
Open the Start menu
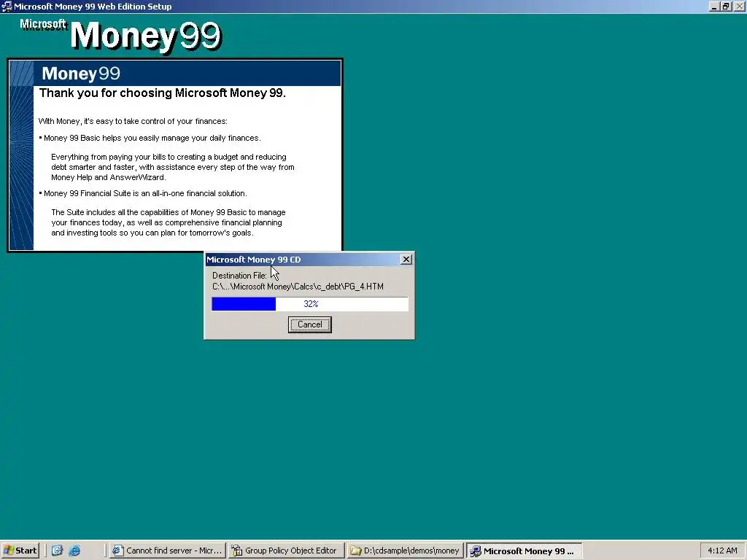(20, 551)
